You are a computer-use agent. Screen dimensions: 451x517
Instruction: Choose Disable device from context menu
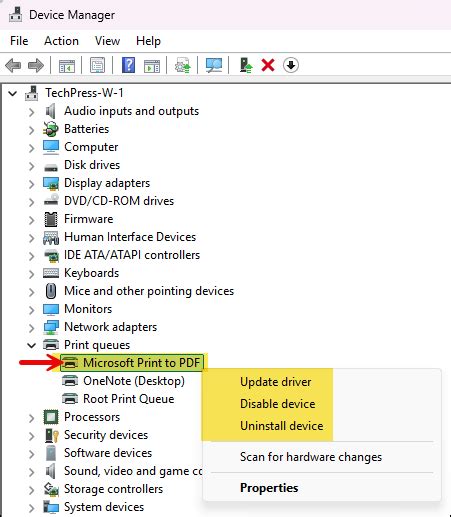click(277, 404)
